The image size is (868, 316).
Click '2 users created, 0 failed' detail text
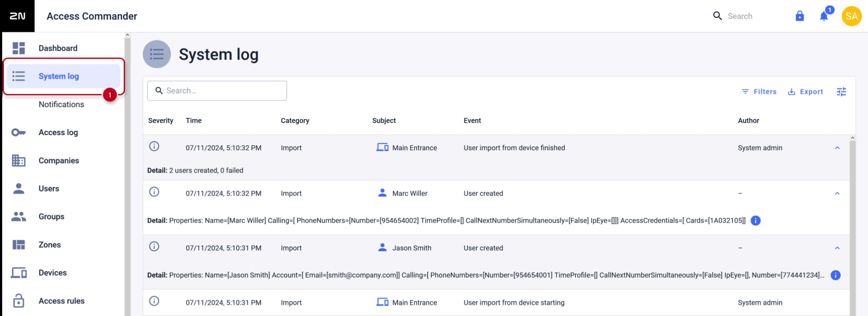click(x=206, y=170)
